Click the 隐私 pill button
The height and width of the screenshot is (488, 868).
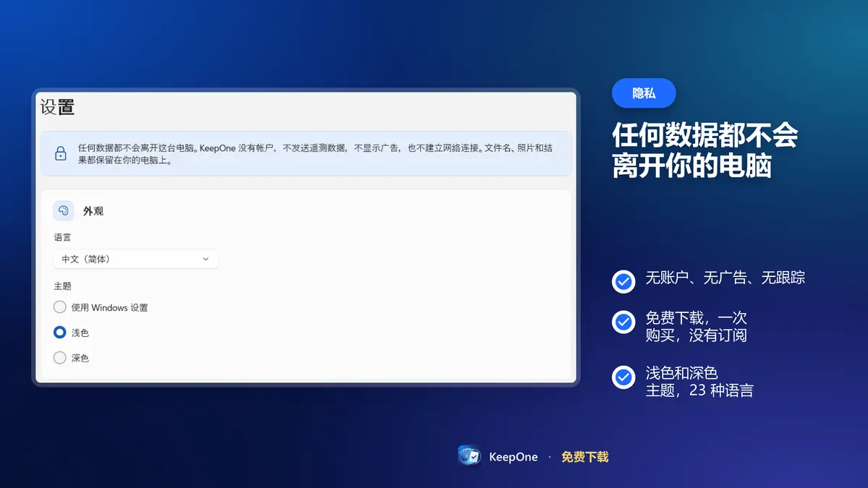(644, 93)
